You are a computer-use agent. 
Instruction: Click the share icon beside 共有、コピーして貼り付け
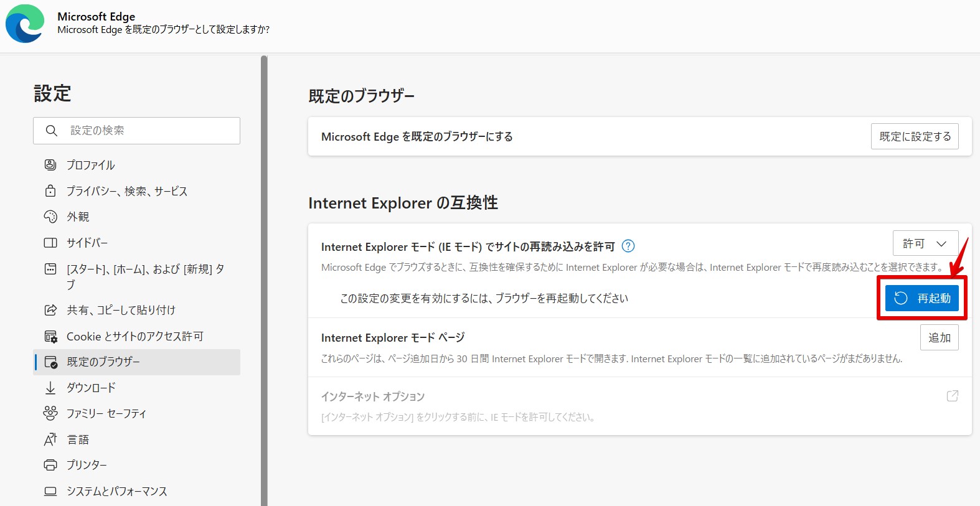[x=50, y=310]
